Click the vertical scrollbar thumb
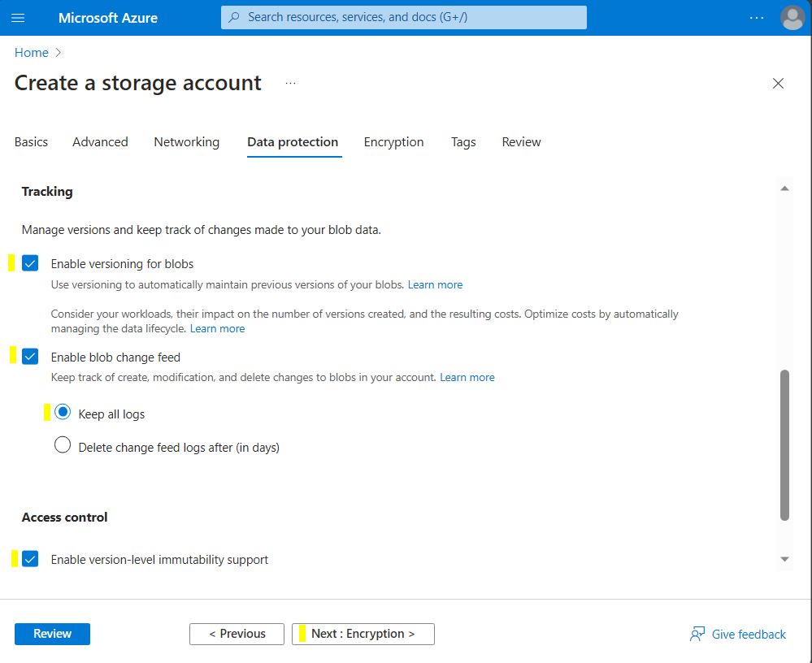Image resolution: width=812 pixels, height=663 pixels. click(x=784, y=444)
